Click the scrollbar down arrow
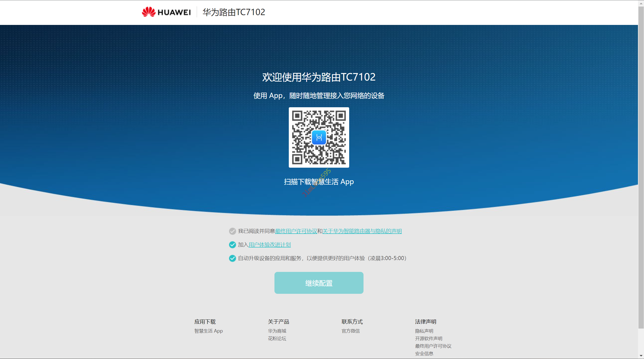The image size is (644, 359). (641, 356)
